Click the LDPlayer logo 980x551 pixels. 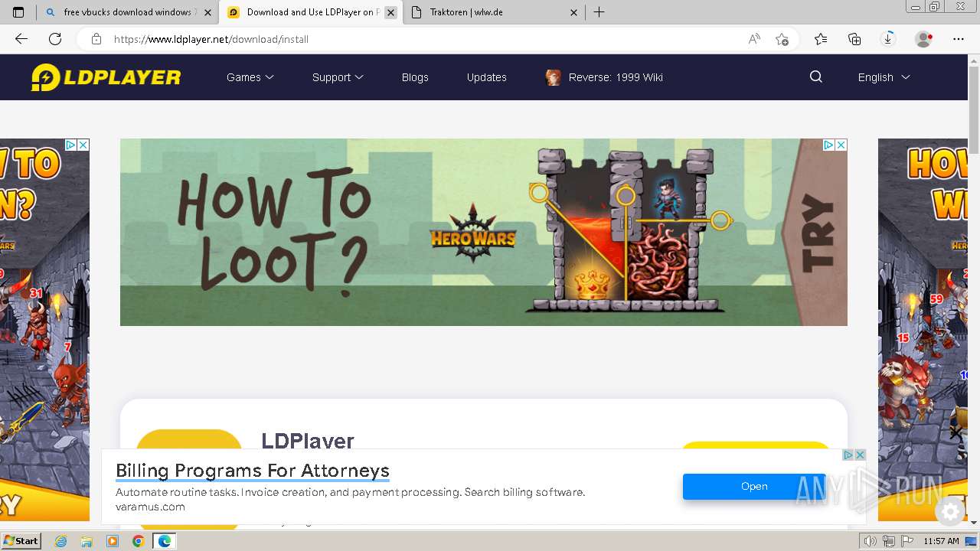click(x=106, y=77)
